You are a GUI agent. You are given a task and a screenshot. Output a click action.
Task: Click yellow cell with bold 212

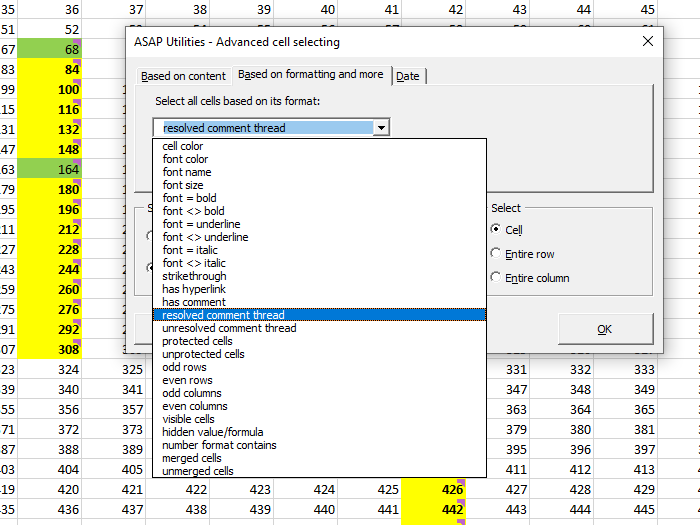tap(50, 229)
